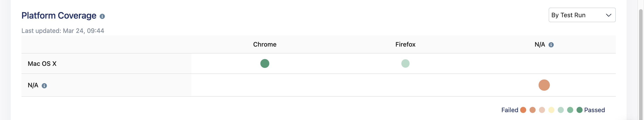Viewport: 644px width, 120px height.
Task: Click the Last updated timestamp text
Action: click(x=63, y=31)
